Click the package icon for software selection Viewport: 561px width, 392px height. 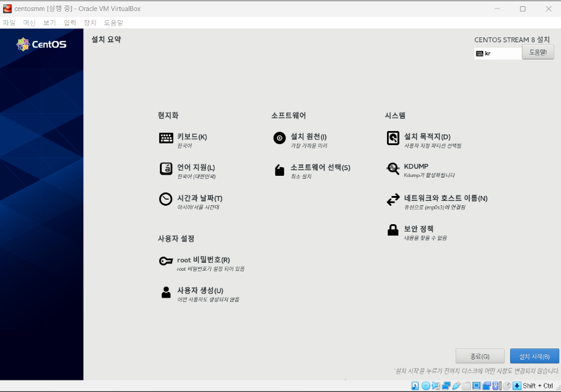[279, 170]
